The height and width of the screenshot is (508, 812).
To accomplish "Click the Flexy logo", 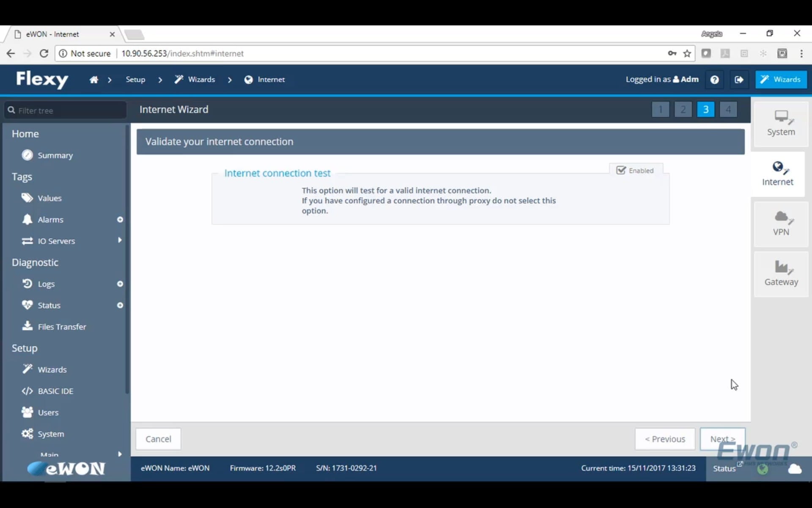I will 42,79.
